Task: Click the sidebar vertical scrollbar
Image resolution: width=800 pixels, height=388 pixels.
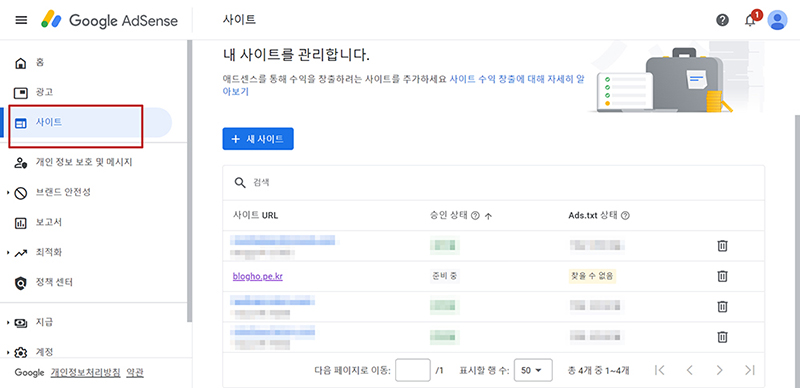Action: (x=190, y=181)
